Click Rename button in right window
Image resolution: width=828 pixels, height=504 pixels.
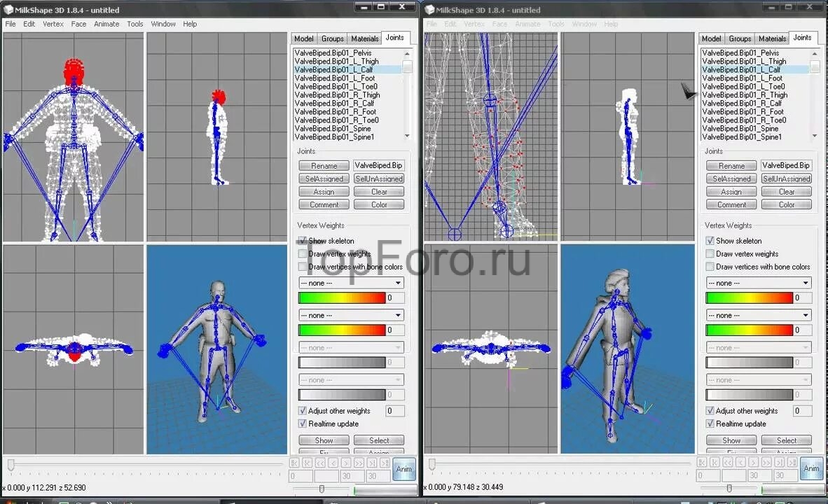click(731, 166)
